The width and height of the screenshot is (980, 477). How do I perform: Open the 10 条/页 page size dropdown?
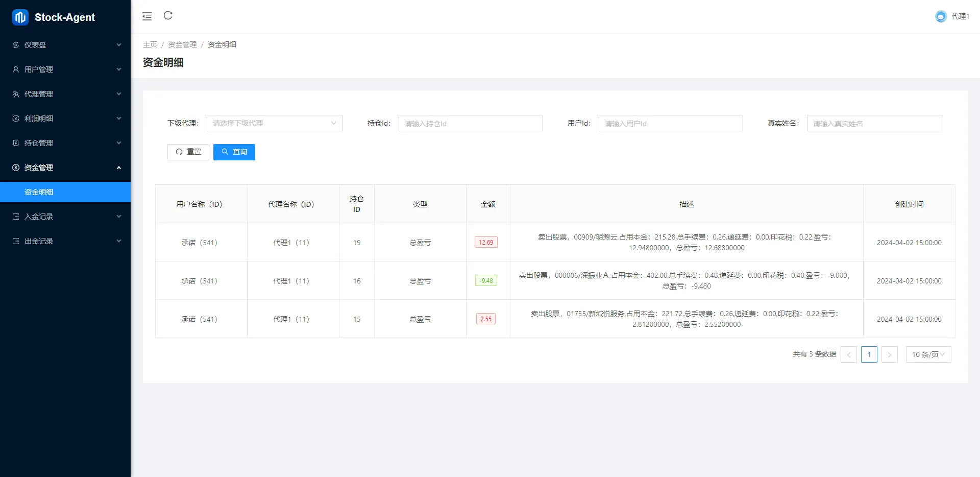pyautogui.click(x=928, y=354)
